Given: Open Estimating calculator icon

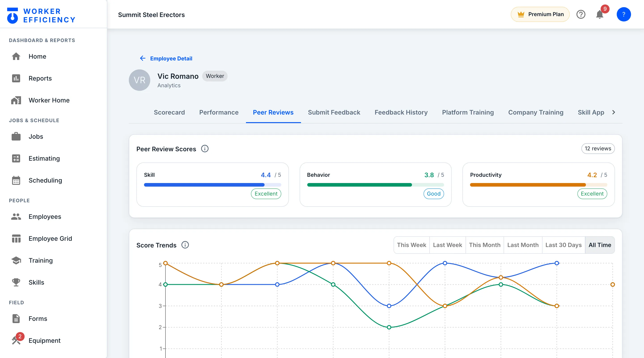Looking at the screenshot, I should click(16, 158).
